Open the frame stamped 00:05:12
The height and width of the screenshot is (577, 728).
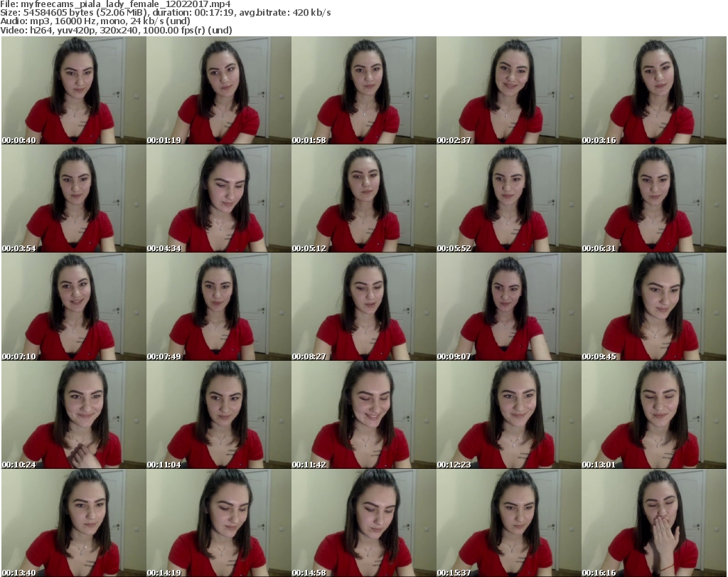click(x=363, y=198)
